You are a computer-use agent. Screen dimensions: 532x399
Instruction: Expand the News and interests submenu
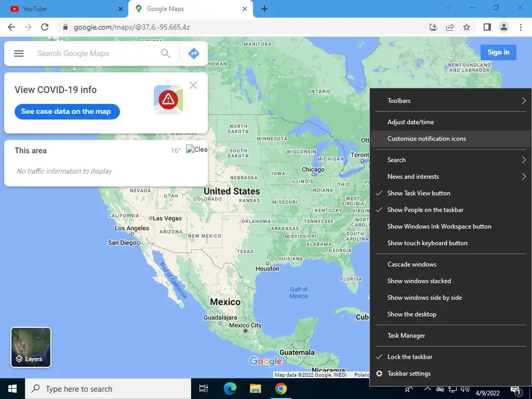pyautogui.click(x=450, y=177)
